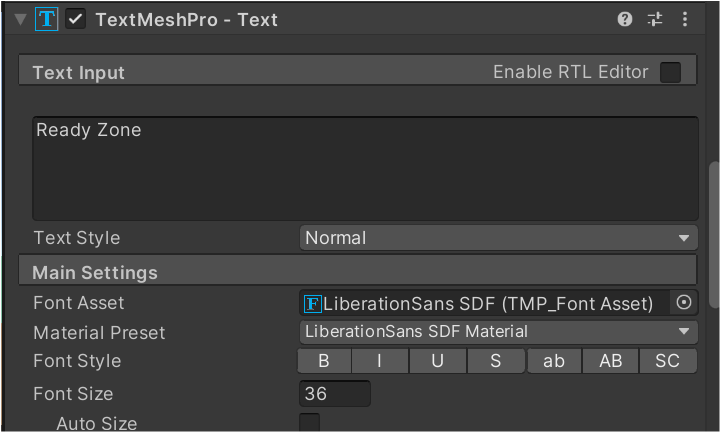Open the Material Preset dropdown

(498, 332)
